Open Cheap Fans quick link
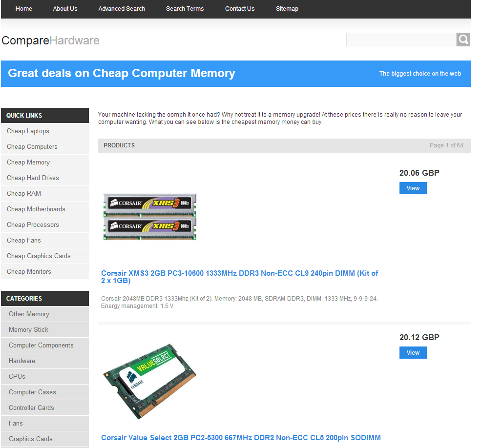 click(x=45, y=240)
